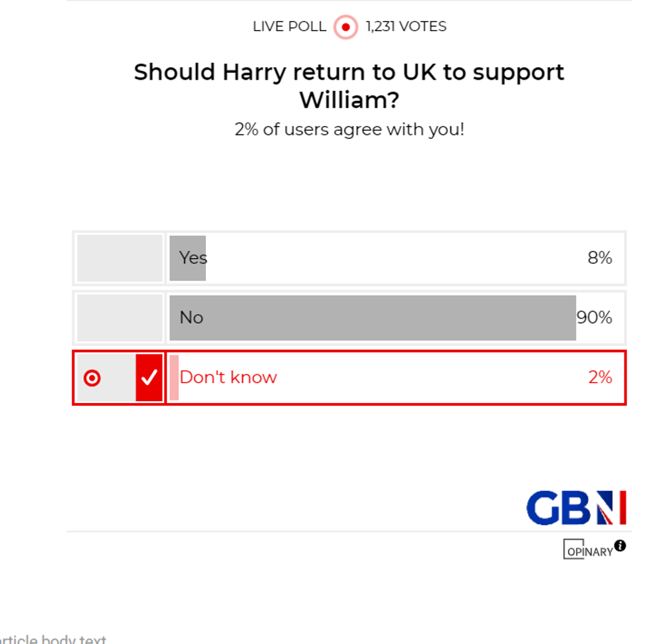
Task: Click the white checkmark on Don't know
Action: 149,378
